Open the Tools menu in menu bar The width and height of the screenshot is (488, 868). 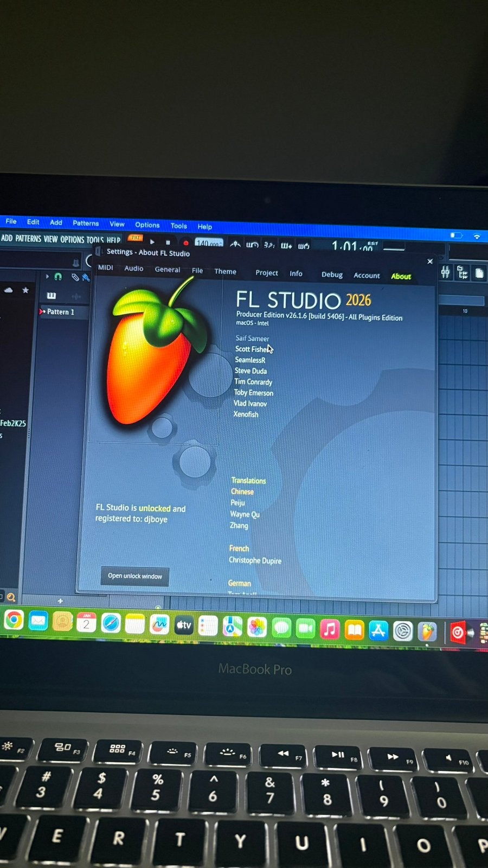pyautogui.click(x=178, y=226)
